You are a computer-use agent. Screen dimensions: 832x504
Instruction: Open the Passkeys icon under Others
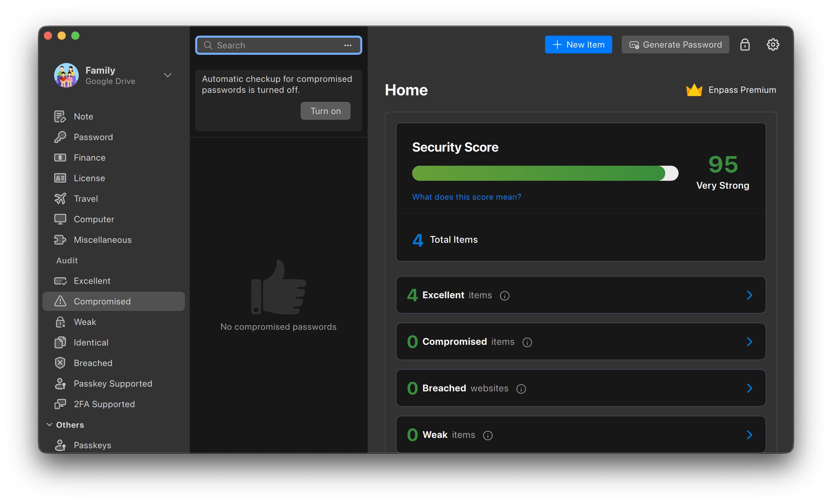[x=60, y=445]
